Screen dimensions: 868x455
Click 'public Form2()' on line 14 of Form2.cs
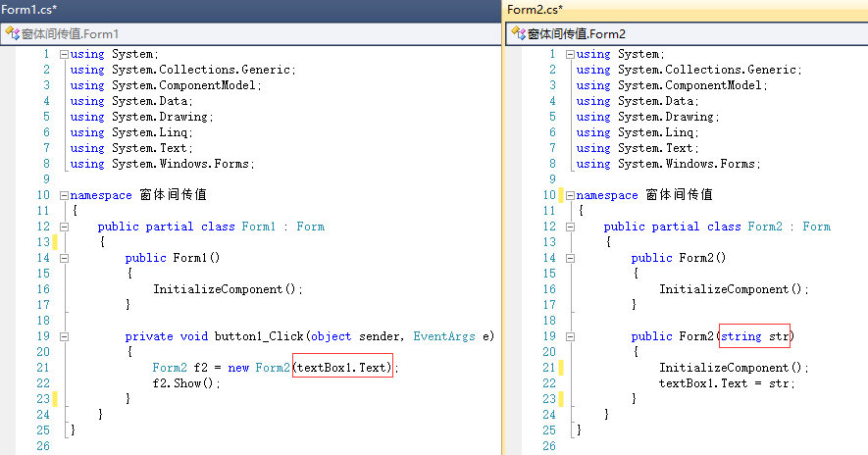679,258
